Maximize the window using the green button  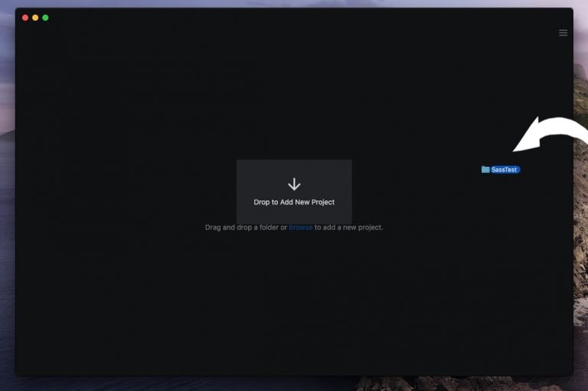(45, 18)
